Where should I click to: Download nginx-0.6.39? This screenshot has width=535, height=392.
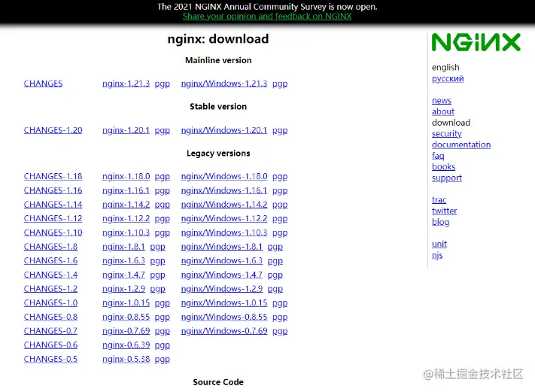click(126, 345)
